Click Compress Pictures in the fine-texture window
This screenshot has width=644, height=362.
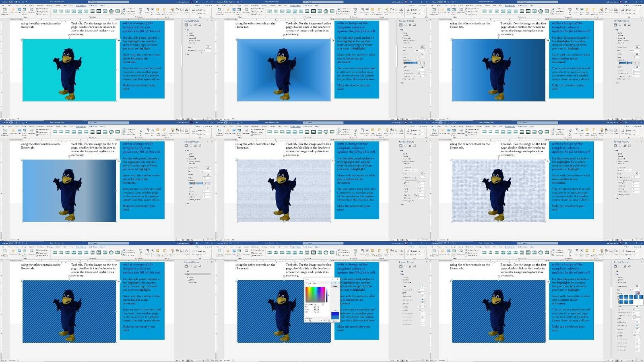coord(257,130)
